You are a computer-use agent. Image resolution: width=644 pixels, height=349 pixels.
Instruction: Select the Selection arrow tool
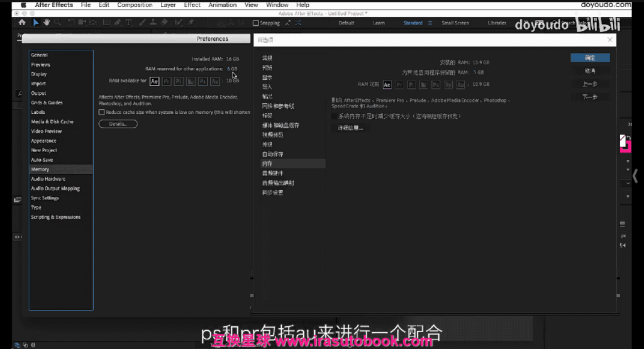pos(36,23)
